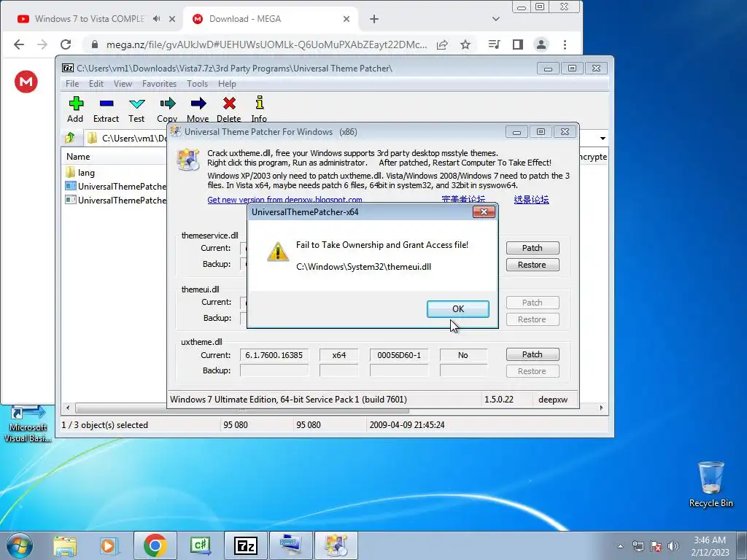Open Windows Media Player from taskbar
This screenshot has height=560, width=747.
[109, 545]
